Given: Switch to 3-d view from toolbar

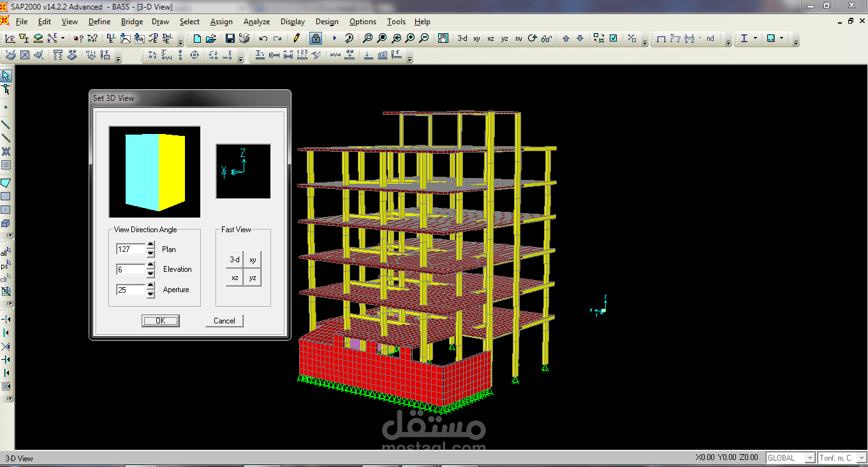Looking at the screenshot, I should pos(462,38).
